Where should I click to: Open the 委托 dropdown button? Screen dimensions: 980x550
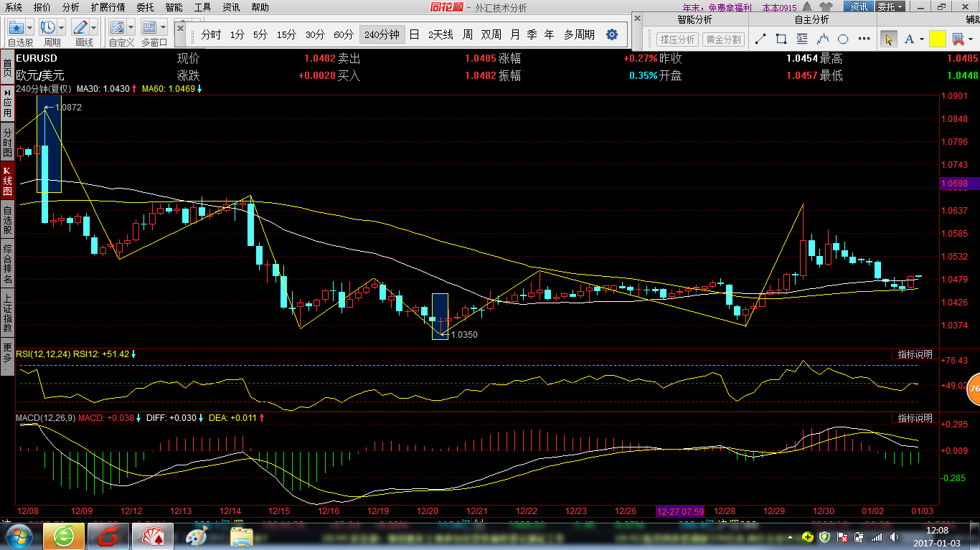tap(890, 7)
